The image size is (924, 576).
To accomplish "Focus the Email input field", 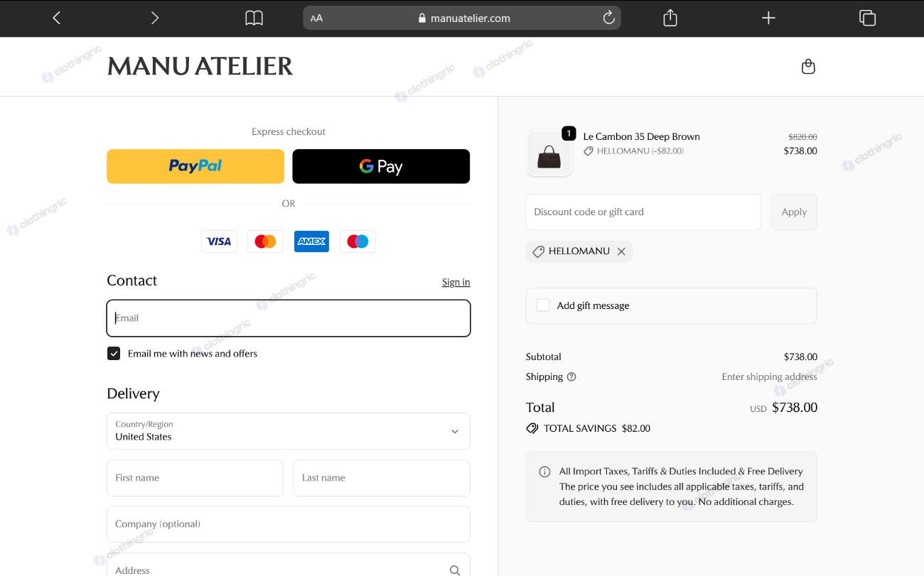I will pos(289,317).
